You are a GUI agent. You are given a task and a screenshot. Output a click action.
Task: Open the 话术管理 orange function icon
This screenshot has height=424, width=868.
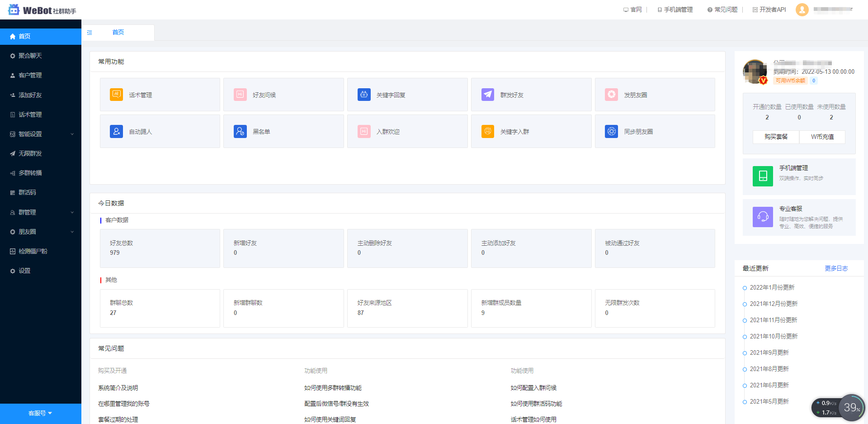(116, 95)
